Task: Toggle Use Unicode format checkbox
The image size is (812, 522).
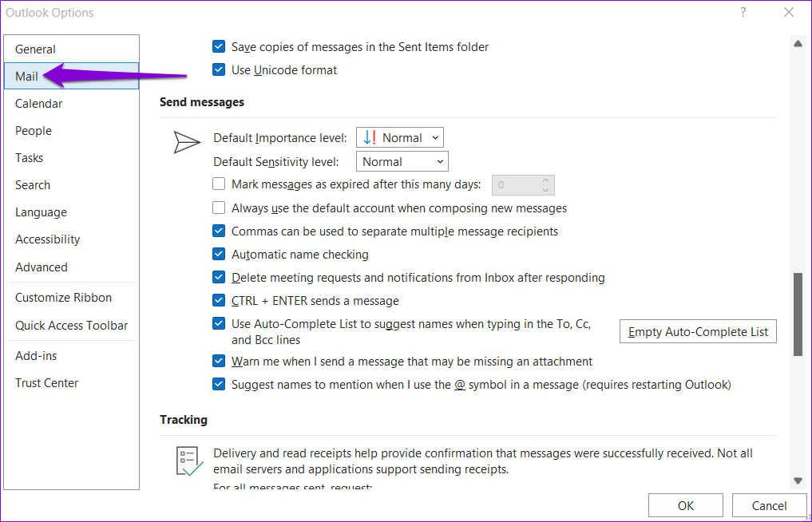Action: [x=219, y=70]
